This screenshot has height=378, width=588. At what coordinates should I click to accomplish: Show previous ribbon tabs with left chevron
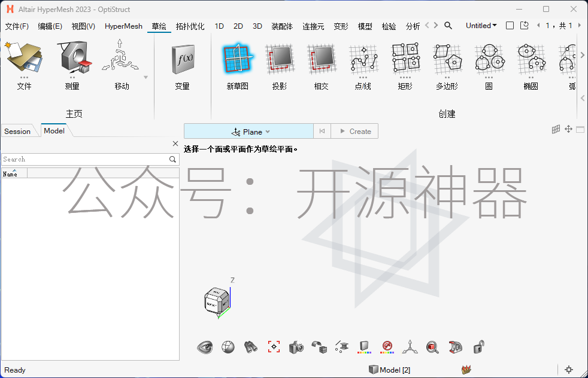click(427, 25)
